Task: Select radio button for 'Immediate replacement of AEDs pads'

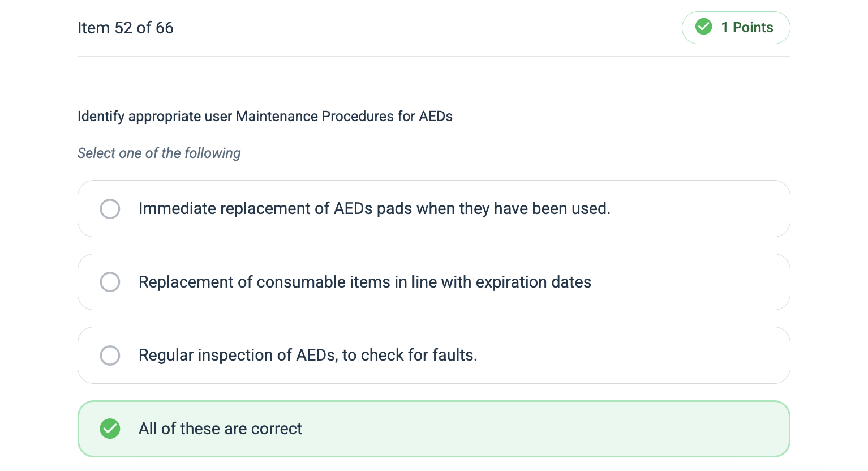Action: (x=110, y=209)
